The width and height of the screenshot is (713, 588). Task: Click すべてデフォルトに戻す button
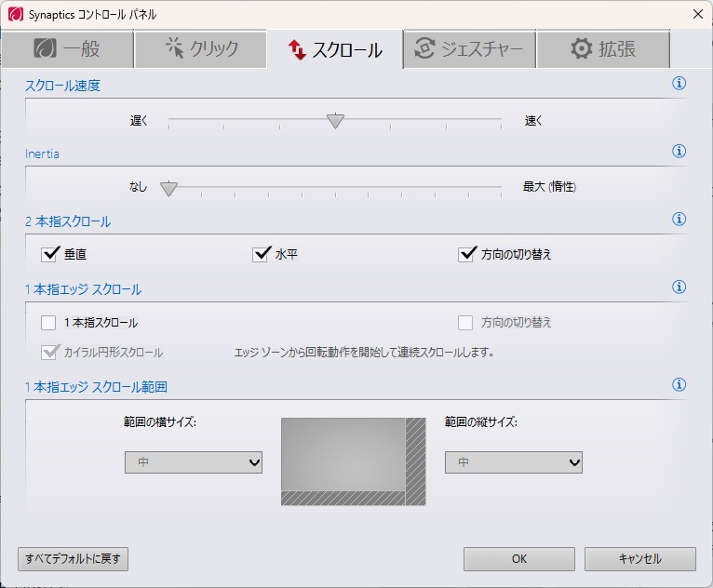point(73,559)
